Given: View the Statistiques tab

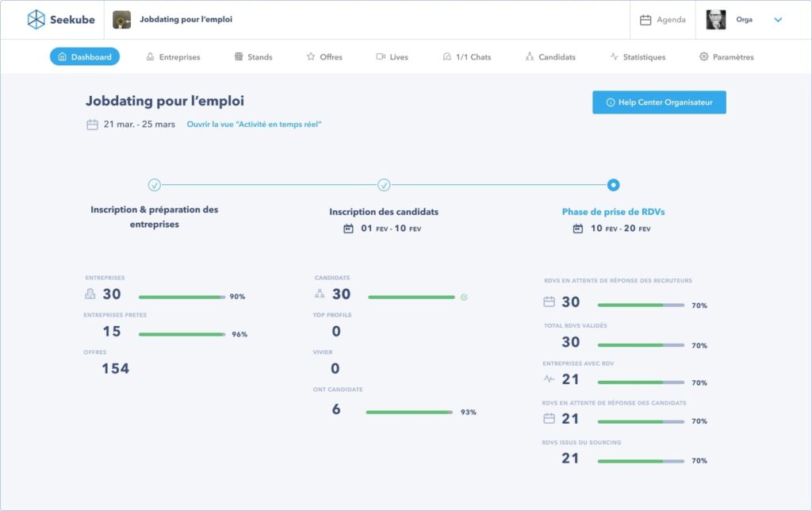Looking at the screenshot, I should 637,57.
